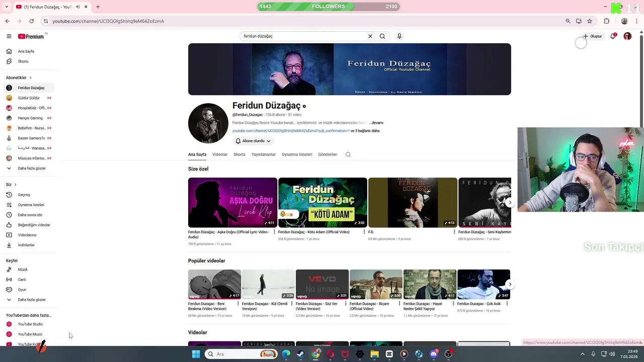644x362 pixels.
Task: Advance the Popüler videolar carousel arrow
Action: pyautogui.click(x=510, y=285)
